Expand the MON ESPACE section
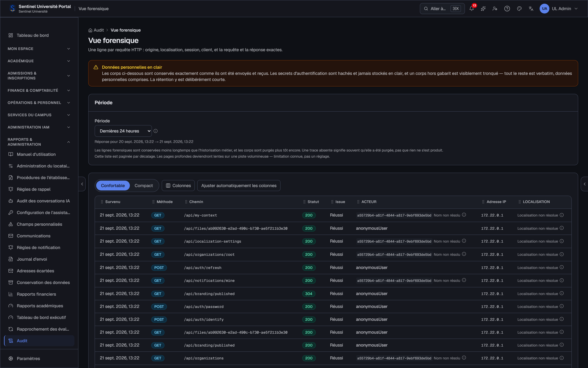Screen dimensions: 588x368 [39, 49]
